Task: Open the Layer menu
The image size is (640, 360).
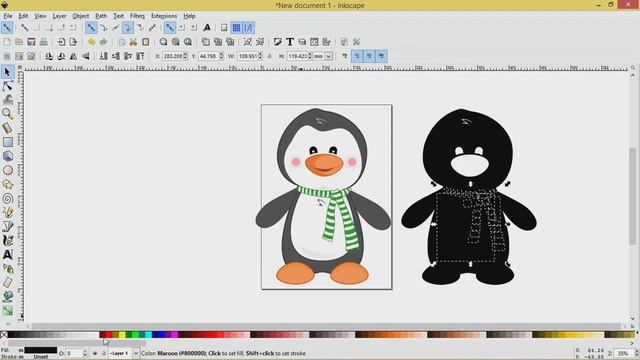Action: (x=59, y=16)
